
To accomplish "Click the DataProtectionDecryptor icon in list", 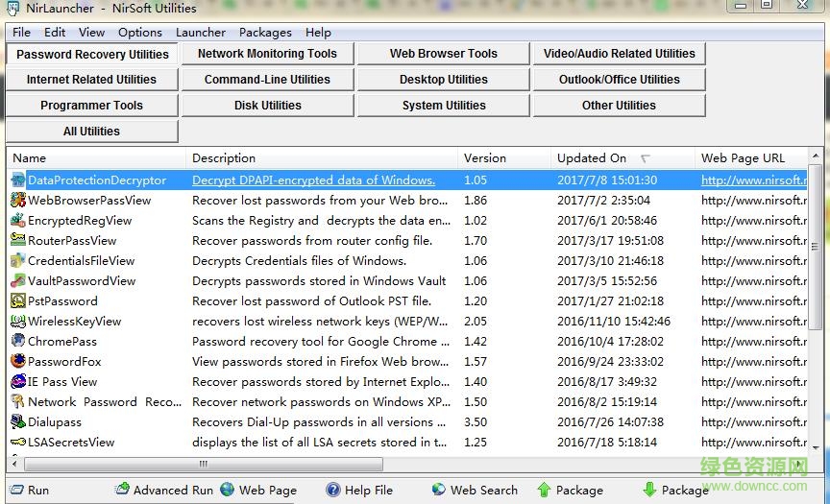I will [x=17, y=180].
